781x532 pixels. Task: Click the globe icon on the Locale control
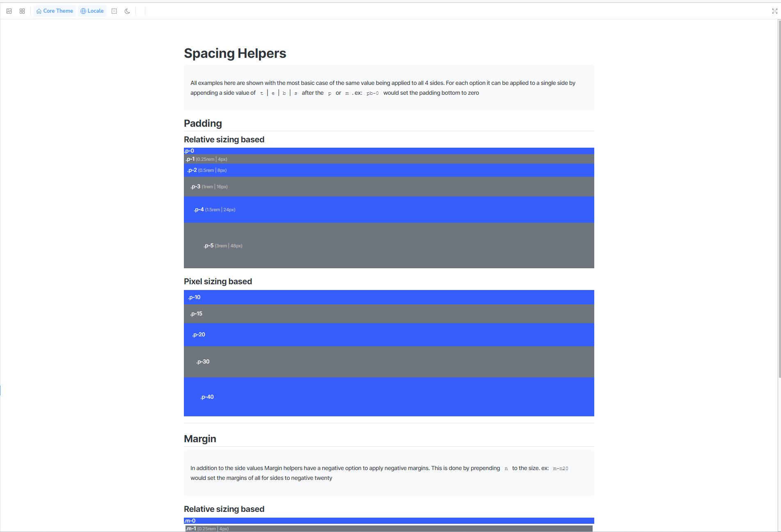83,11
